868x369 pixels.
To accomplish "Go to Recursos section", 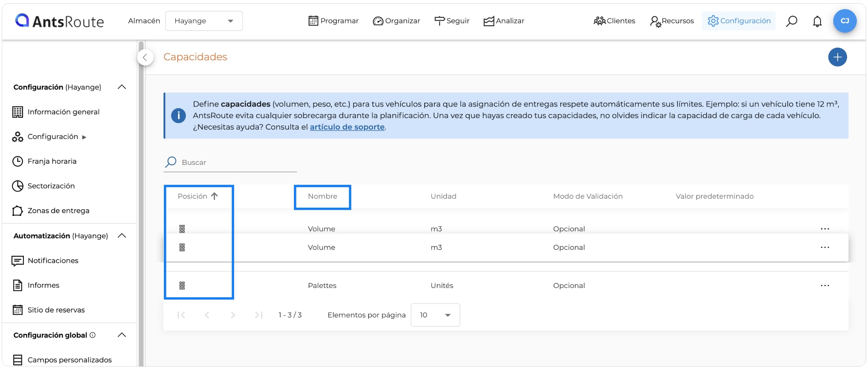I will 672,21.
